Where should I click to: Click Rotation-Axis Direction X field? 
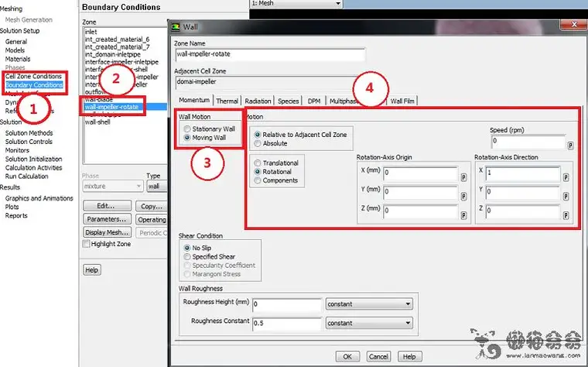(523, 173)
